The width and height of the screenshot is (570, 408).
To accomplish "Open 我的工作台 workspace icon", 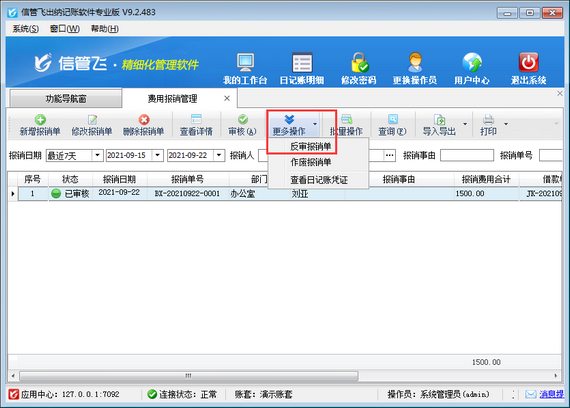I will [x=245, y=63].
